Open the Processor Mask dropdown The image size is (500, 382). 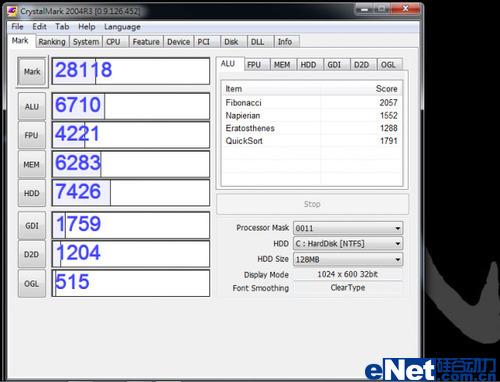(348, 228)
